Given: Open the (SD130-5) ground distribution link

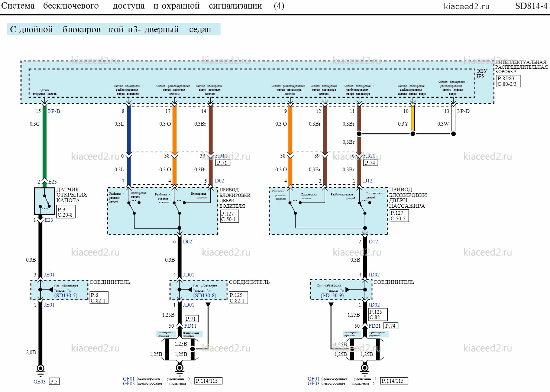Looking at the screenshot, I should 66,296.
